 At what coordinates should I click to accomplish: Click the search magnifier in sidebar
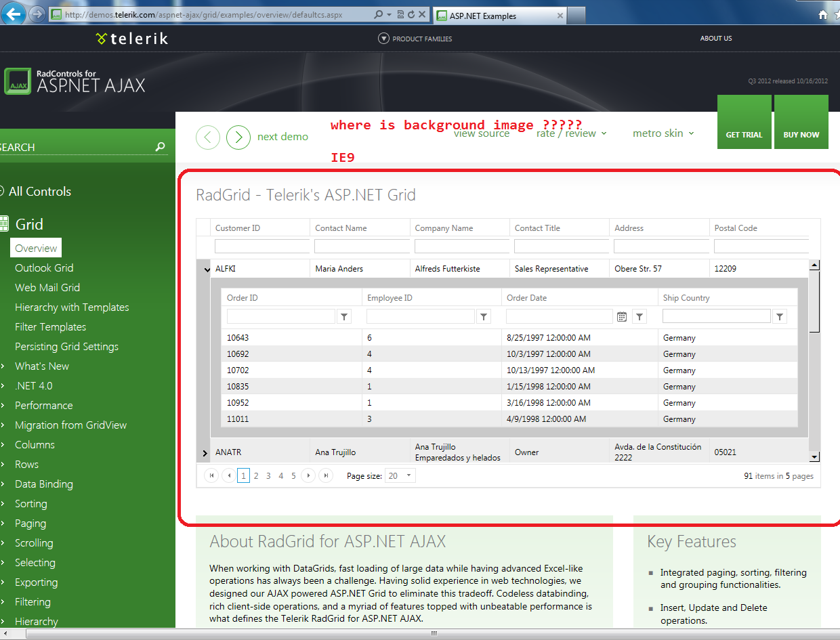pyautogui.click(x=160, y=146)
